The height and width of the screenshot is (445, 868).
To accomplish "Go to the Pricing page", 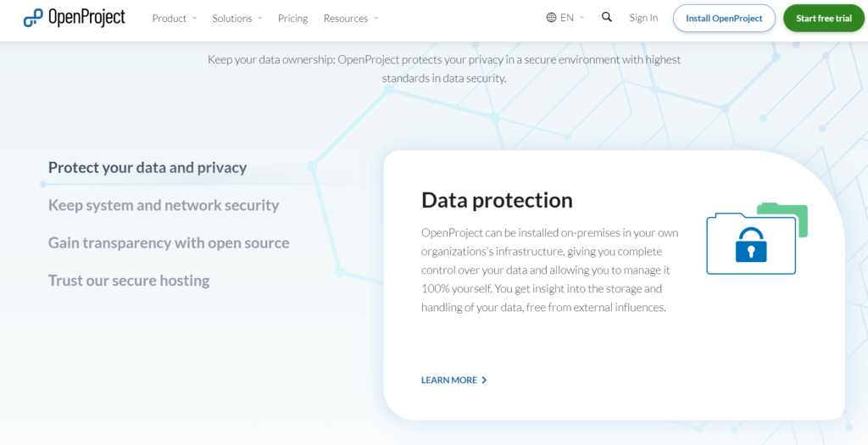I will point(292,18).
